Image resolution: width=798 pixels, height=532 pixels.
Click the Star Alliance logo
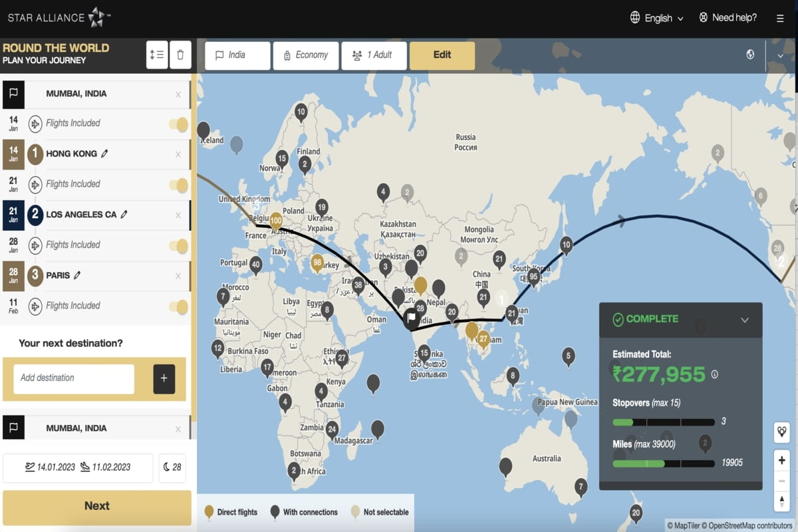59,18
